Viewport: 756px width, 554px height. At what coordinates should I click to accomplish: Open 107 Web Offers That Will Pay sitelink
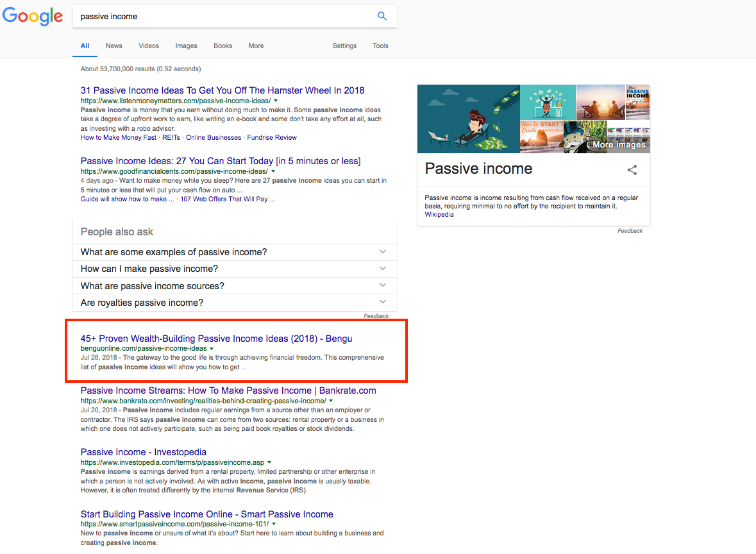click(228, 199)
